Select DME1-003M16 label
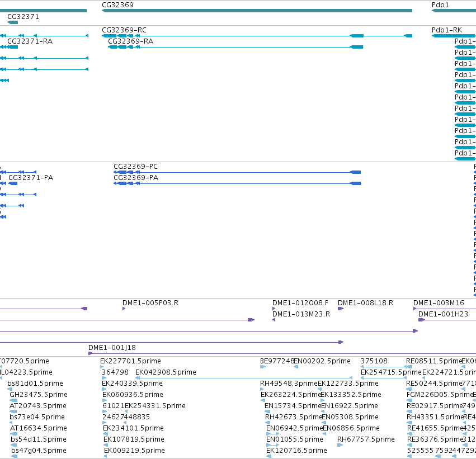 coord(439,303)
